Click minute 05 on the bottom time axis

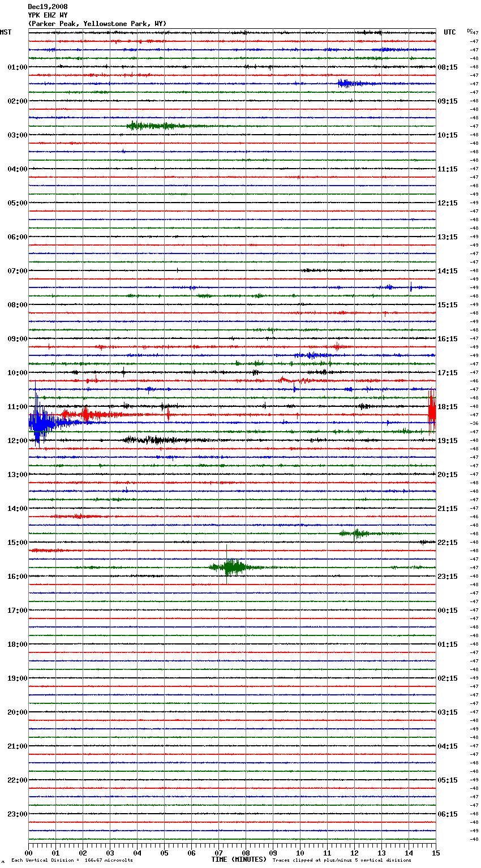point(165,853)
